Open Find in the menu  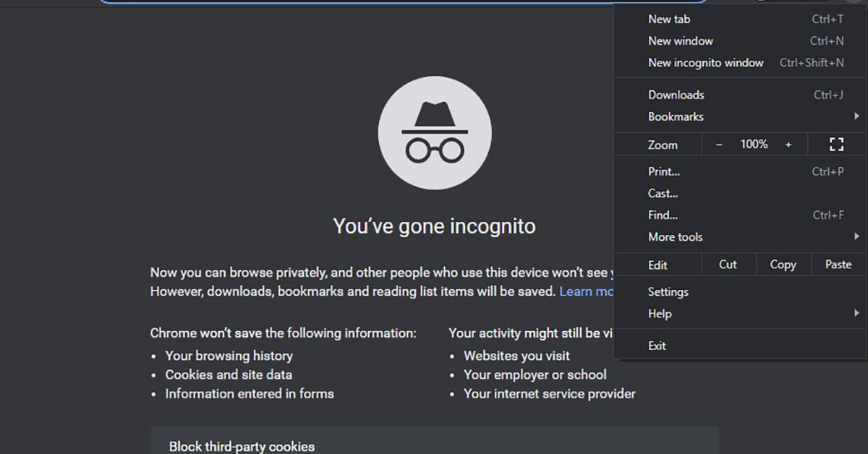point(663,215)
